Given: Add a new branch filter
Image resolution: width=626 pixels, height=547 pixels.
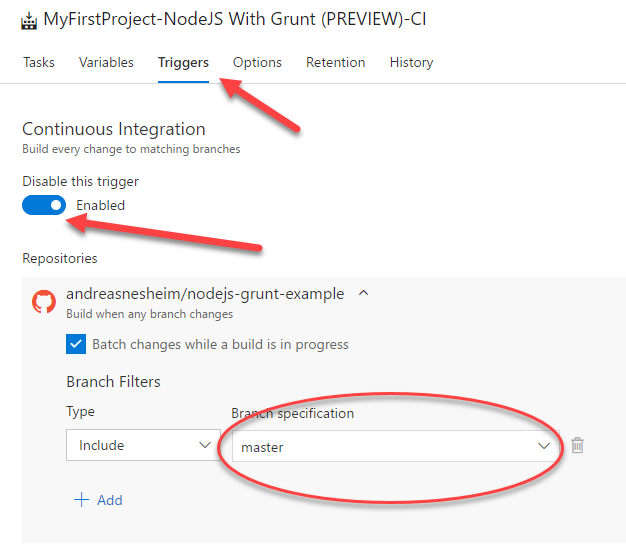Looking at the screenshot, I should (x=98, y=500).
